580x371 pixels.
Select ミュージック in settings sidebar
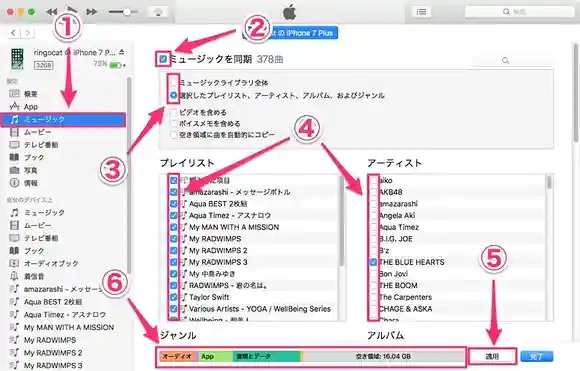coord(64,119)
